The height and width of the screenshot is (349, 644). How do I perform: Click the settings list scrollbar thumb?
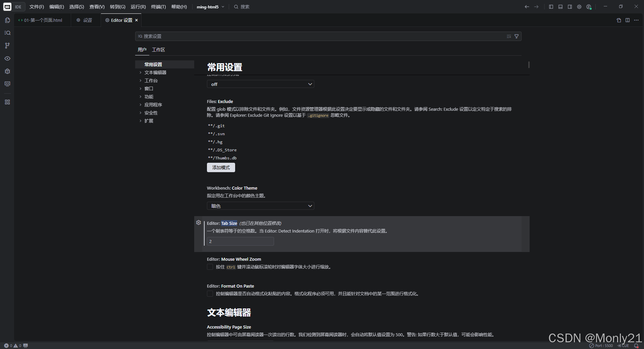coord(529,64)
